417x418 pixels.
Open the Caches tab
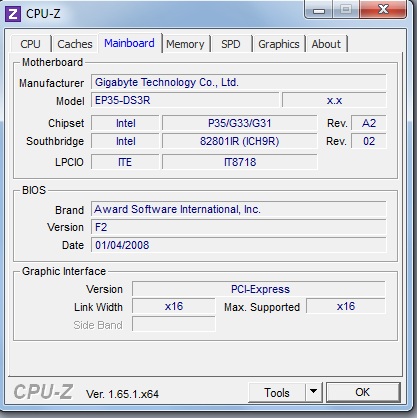click(75, 44)
